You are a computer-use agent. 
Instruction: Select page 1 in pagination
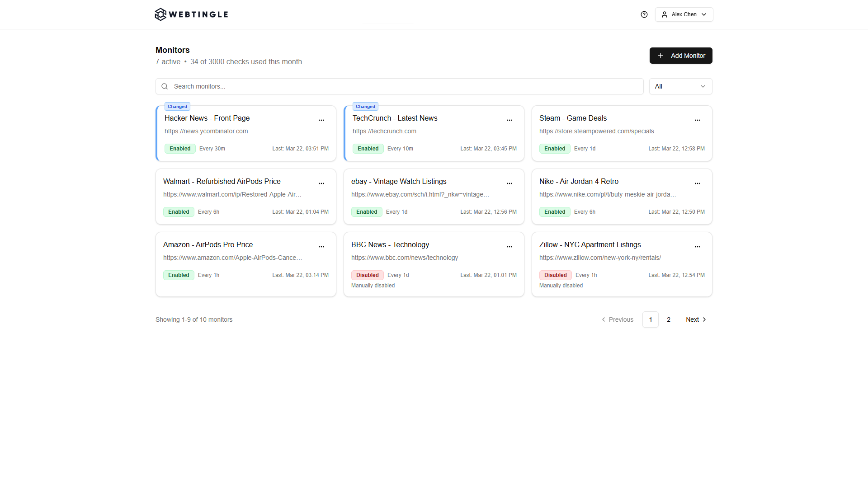click(x=651, y=319)
